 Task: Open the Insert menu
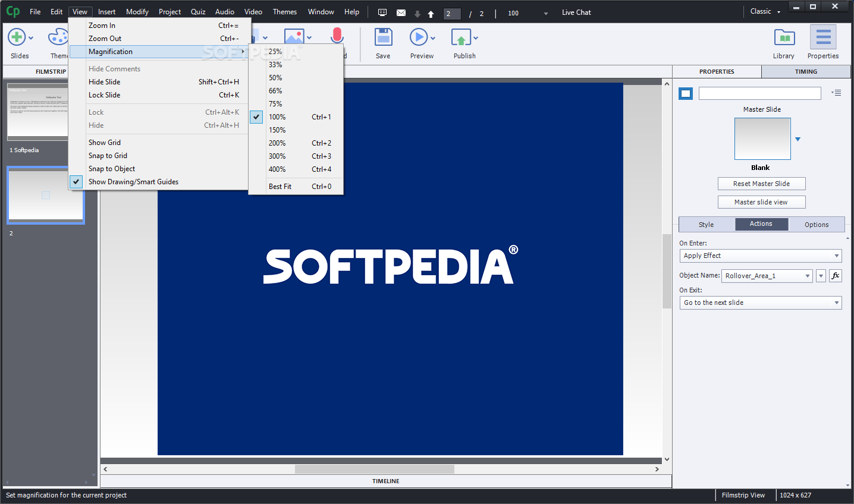click(x=107, y=12)
